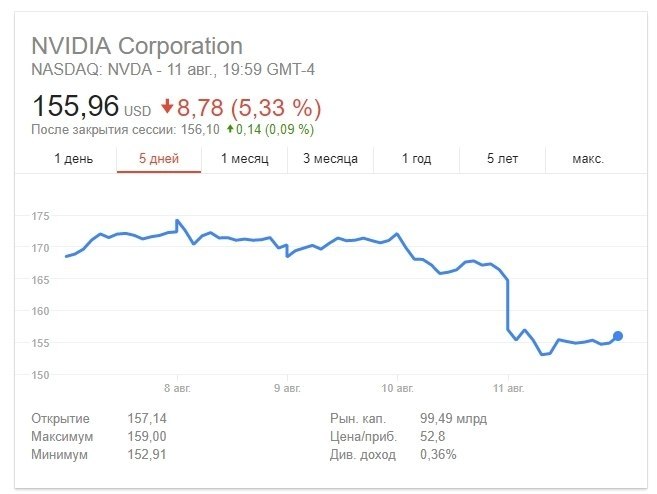Click the "11 авг." date axis label
Image resolution: width=657 pixels, height=494 pixels.
[508, 384]
